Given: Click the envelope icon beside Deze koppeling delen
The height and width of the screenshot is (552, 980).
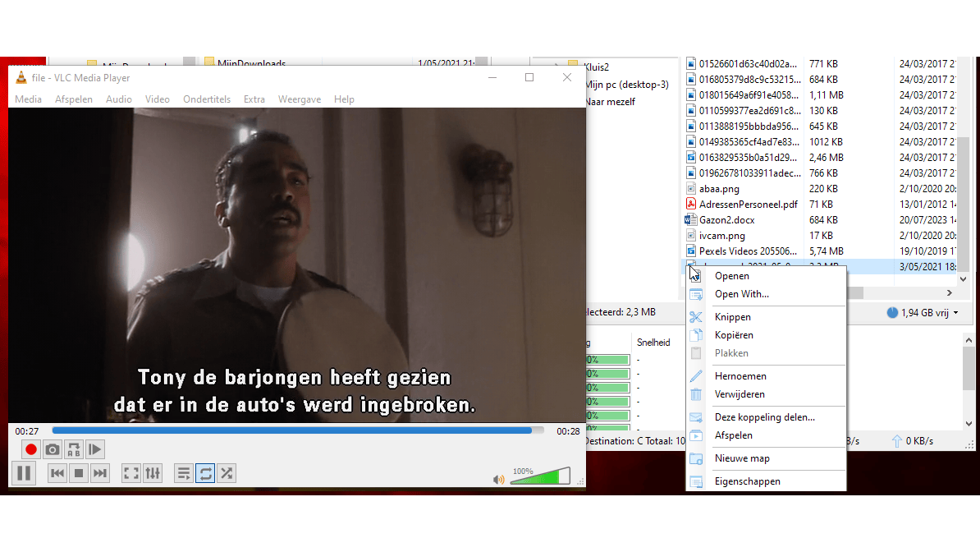Looking at the screenshot, I should (696, 417).
